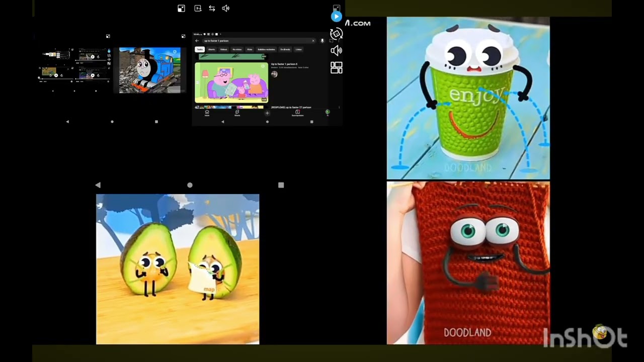Clear the YouTube search with the X
644x362 pixels.
[x=313, y=41]
